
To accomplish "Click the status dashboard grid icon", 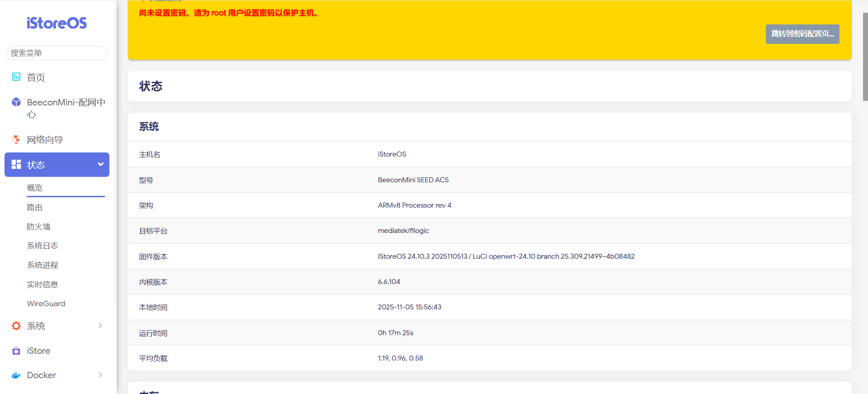I will pos(16,165).
